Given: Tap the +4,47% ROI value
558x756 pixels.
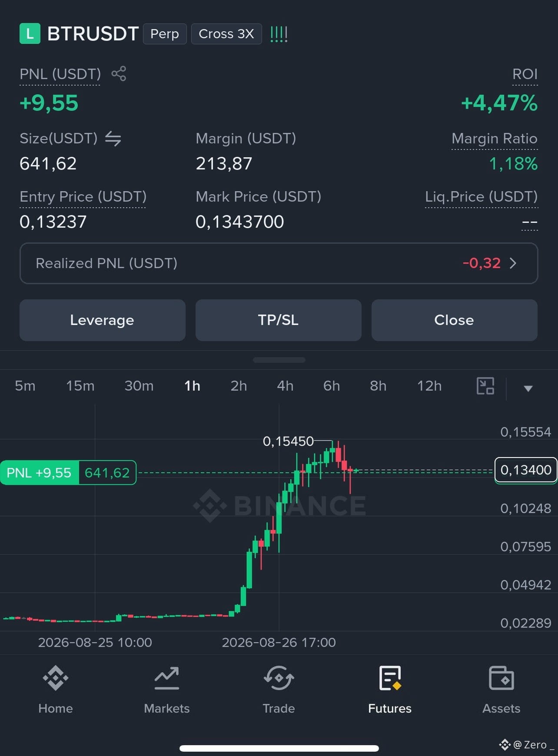Looking at the screenshot, I should click(499, 103).
